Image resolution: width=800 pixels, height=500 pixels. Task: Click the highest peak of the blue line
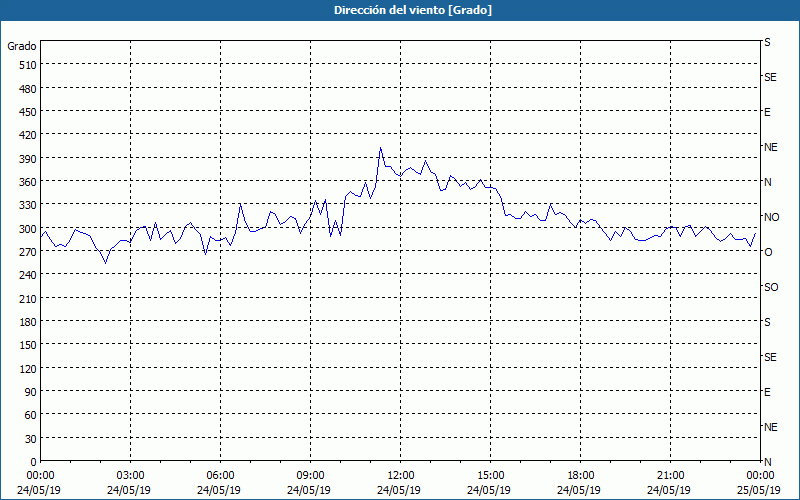[x=380, y=148]
